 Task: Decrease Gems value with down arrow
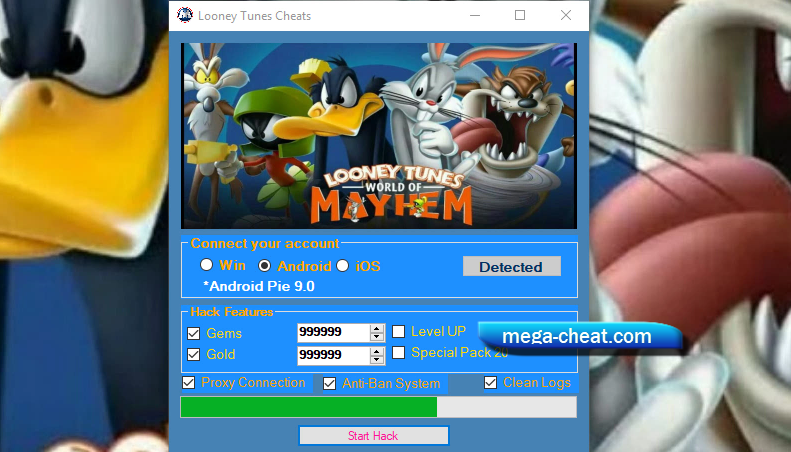tap(377, 337)
